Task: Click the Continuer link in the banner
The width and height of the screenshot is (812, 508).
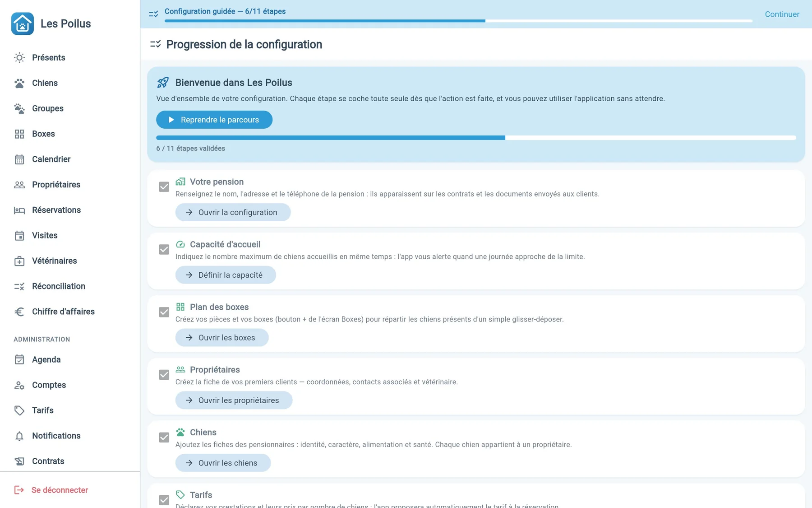Action: [x=782, y=14]
